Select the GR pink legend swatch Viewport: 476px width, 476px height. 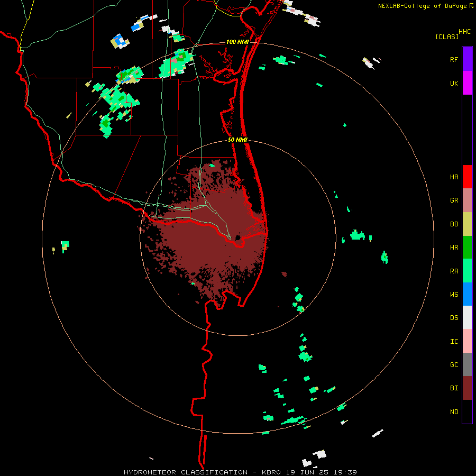[x=467, y=200]
